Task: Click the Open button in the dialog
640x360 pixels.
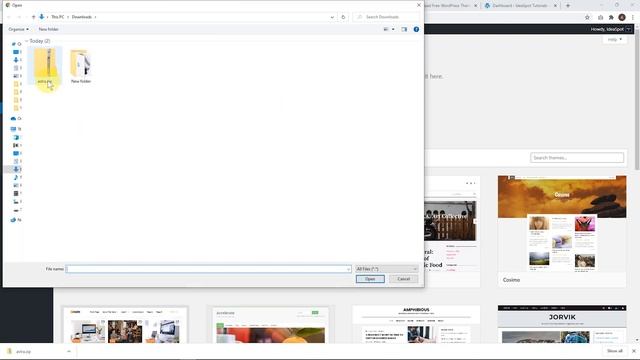Action: 370,279
